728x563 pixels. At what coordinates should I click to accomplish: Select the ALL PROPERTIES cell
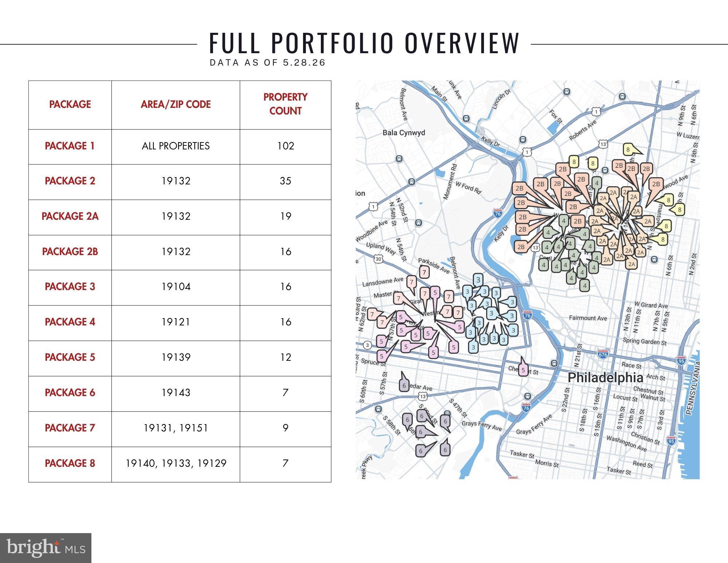tap(176, 146)
